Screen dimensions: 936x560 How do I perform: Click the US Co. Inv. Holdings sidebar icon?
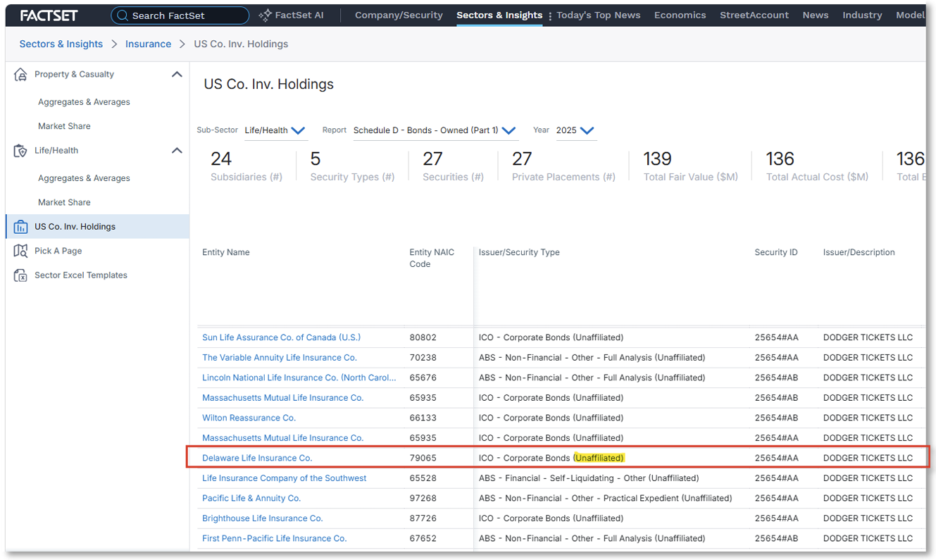tap(20, 227)
